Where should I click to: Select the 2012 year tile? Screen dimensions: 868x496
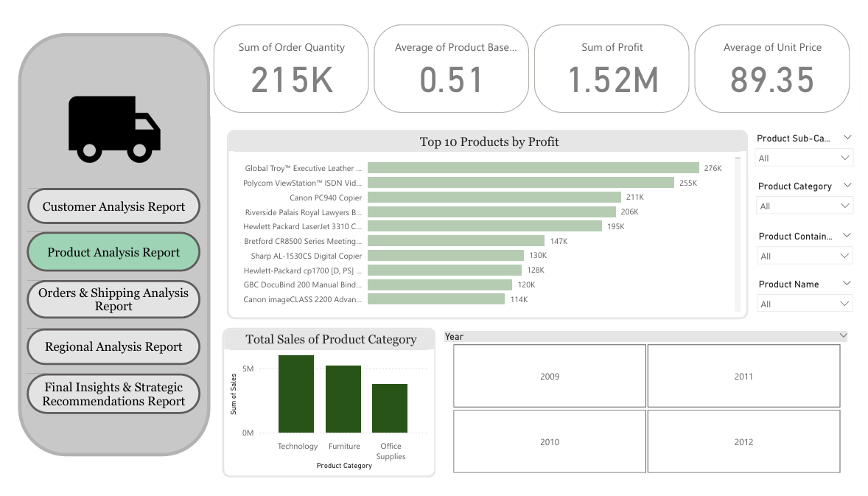pos(743,441)
